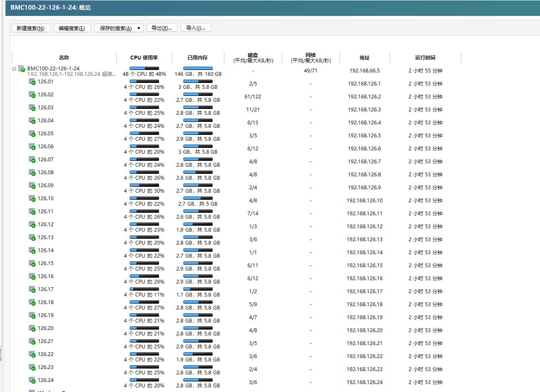Click the VM icon beside 126.06
Viewport: 540px width, 392px height.
tap(32, 147)
